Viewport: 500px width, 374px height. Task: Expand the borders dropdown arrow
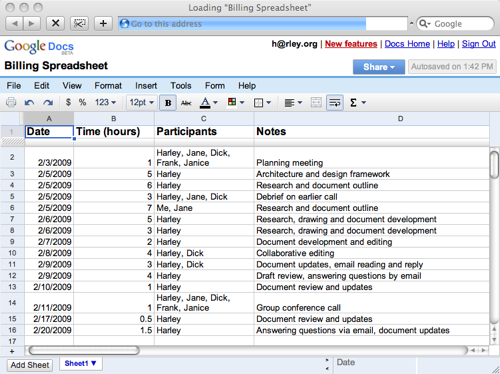pos(268,102)
